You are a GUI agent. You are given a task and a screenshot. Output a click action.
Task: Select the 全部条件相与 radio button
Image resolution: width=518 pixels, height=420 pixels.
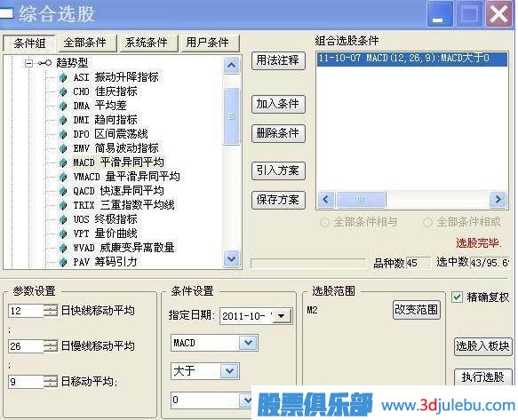tap(324, 222)
